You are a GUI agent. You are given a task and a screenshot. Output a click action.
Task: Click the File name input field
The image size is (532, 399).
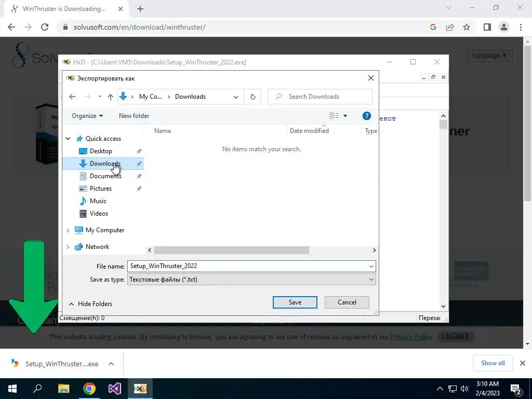coord(248,266)
